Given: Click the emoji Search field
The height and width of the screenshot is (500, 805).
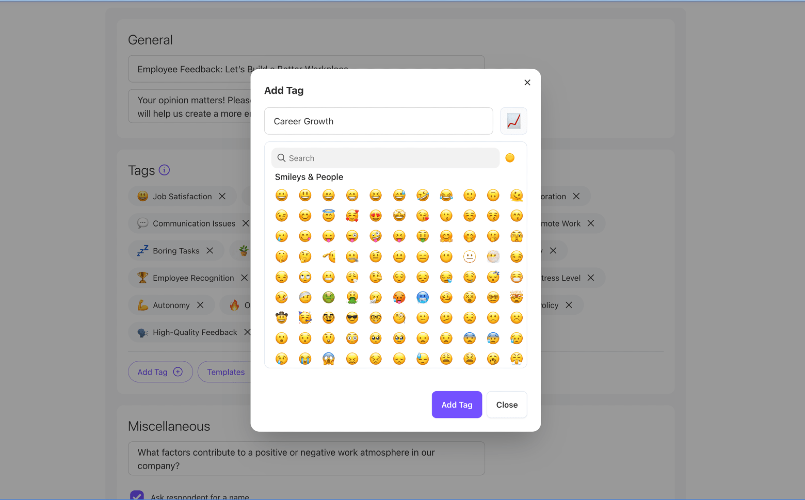Looking at the screenshot, I should 386,158.
